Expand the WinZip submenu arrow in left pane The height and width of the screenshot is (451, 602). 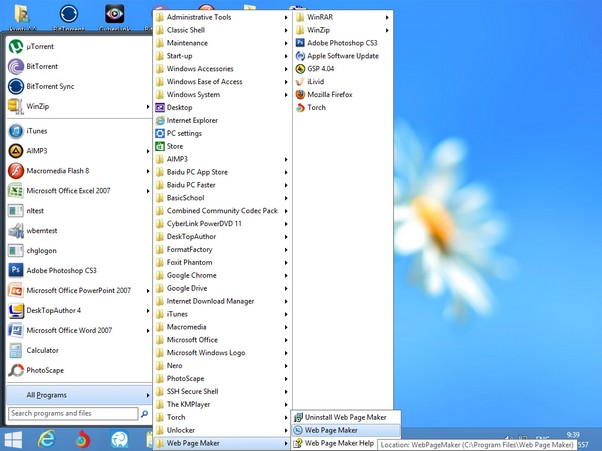point(148,106)
